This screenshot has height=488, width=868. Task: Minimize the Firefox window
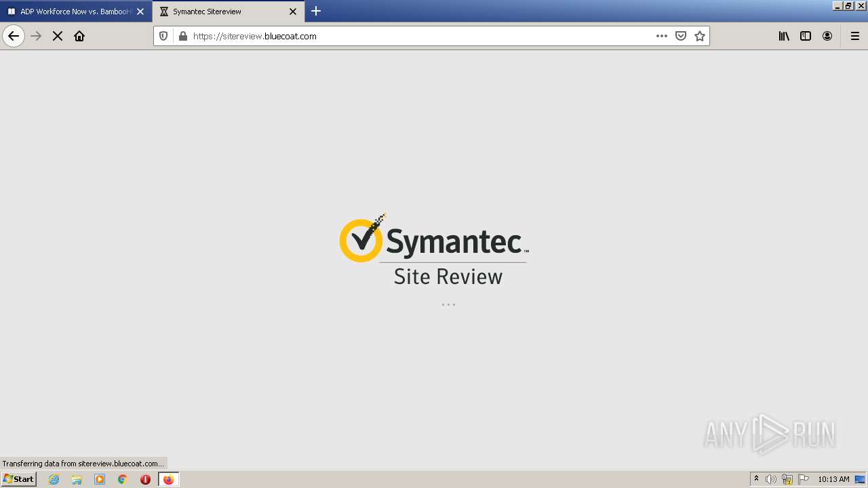coord(838,5)
